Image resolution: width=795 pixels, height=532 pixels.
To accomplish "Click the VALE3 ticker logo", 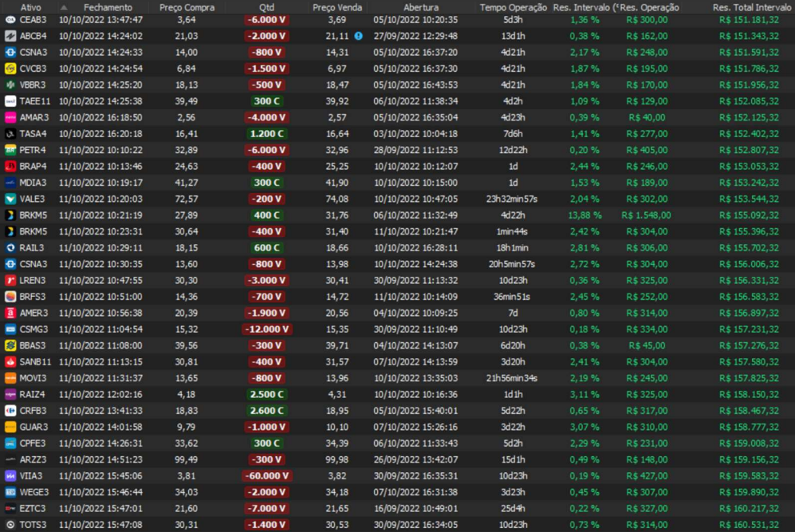I will tap(11, 199).
